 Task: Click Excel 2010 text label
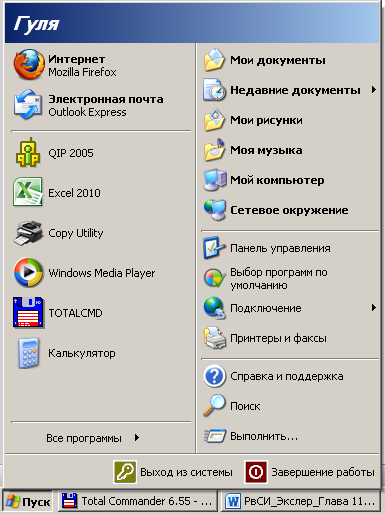74,193
